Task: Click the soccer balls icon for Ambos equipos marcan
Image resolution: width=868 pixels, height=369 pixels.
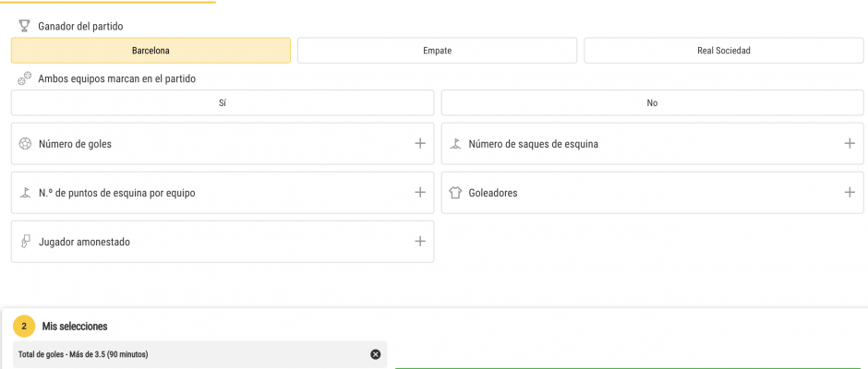Action: pyautogui.click(x=24, y=78)
